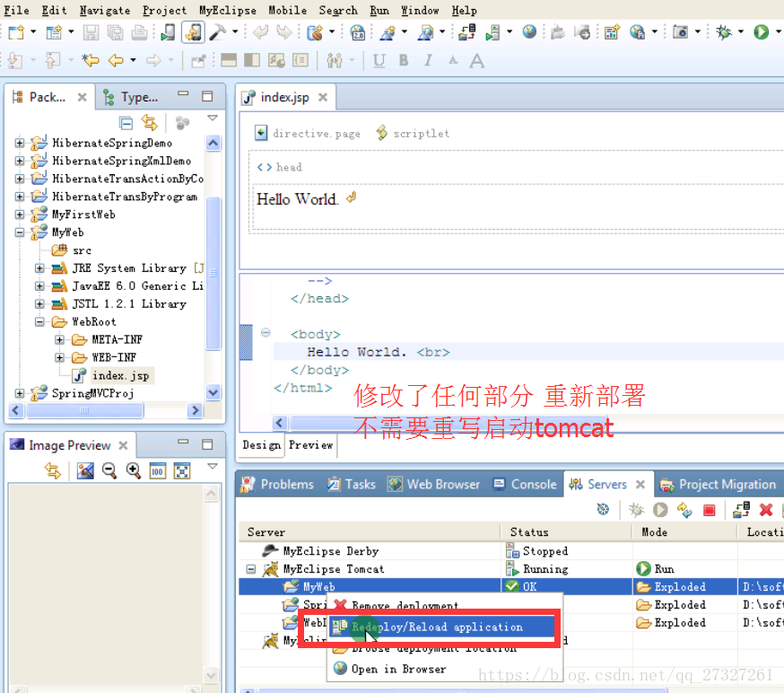The height and width of the screenshot is (693, 784).
Task: Switch to the Project Migration tab
Action: coord(718,485)
